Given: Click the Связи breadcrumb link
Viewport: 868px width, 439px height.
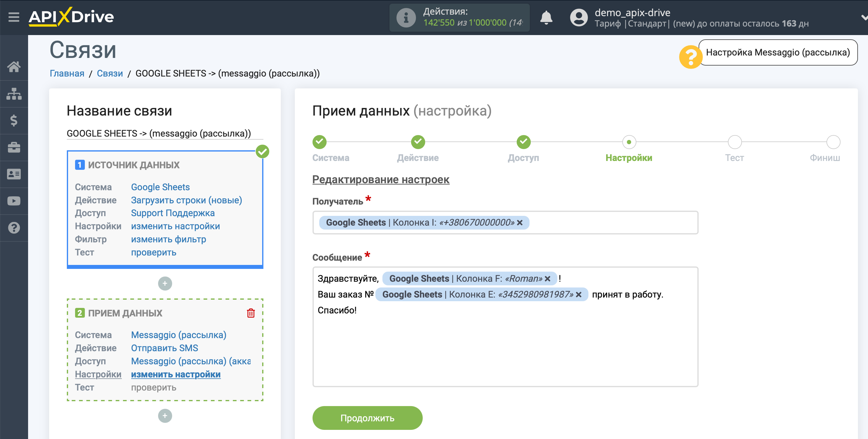Looking at the screenshot, I should pyautogui.click(x=110, y=73).
